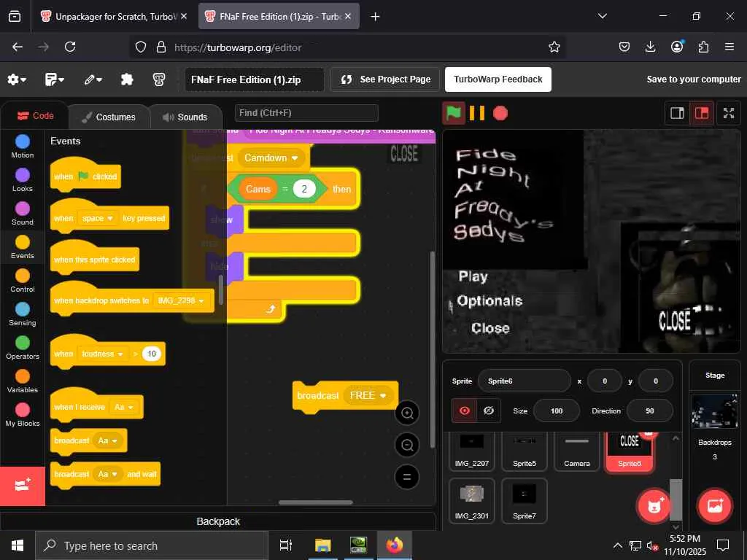Switch to the Sounds tab

(x=185, y=117)
